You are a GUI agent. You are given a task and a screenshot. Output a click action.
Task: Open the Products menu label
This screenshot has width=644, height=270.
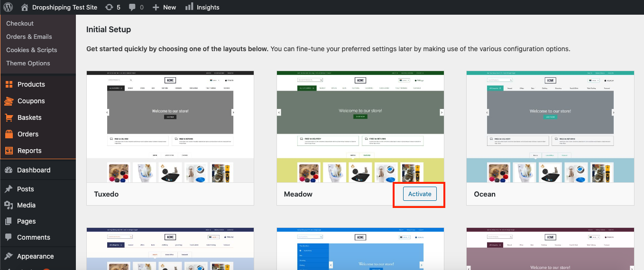pos(31,84)
